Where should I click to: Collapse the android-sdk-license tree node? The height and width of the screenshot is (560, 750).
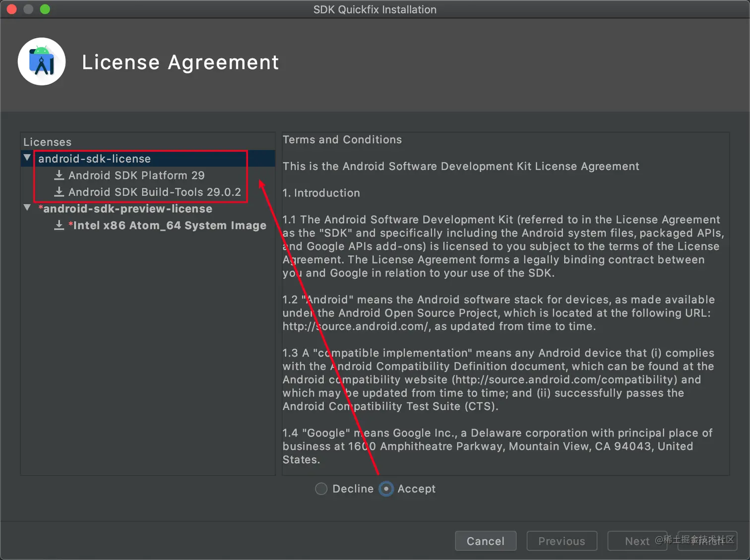(x=27, y=158)
